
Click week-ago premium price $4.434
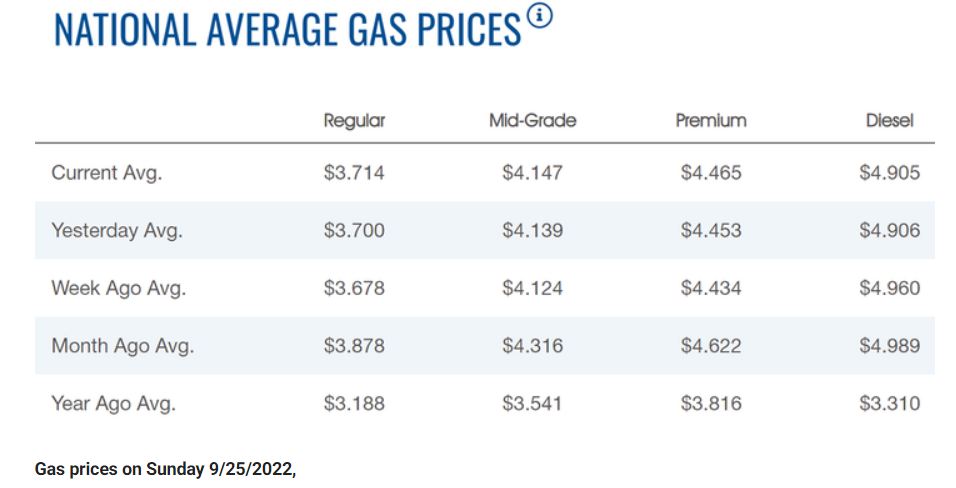click(711, 289)
